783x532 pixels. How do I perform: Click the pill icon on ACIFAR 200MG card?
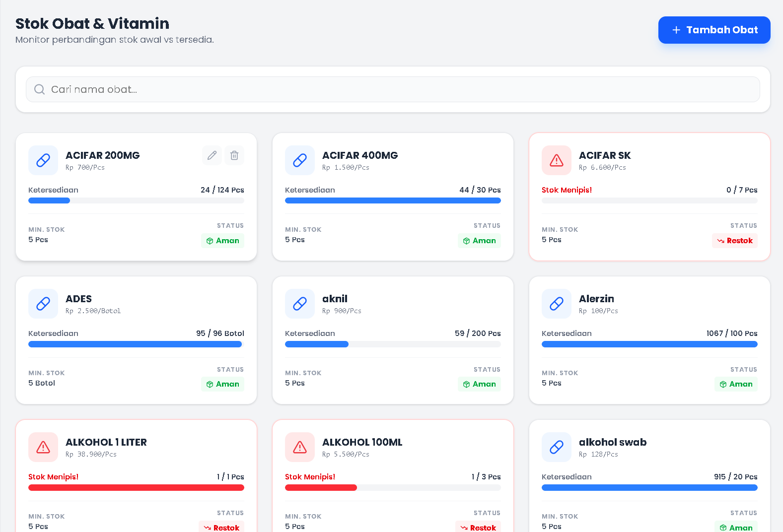[x=43, y=160]
